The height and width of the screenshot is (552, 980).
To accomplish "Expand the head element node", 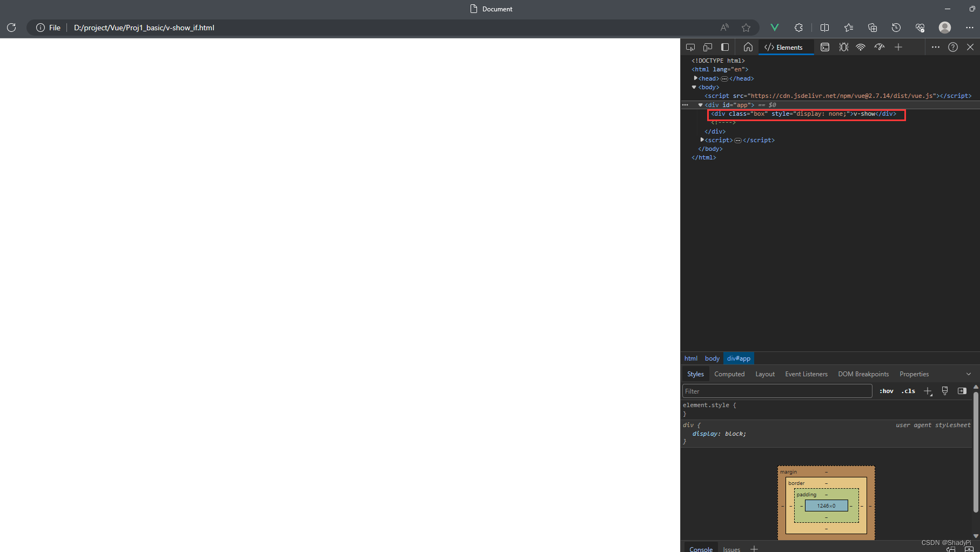I will [x=695, y=78].
